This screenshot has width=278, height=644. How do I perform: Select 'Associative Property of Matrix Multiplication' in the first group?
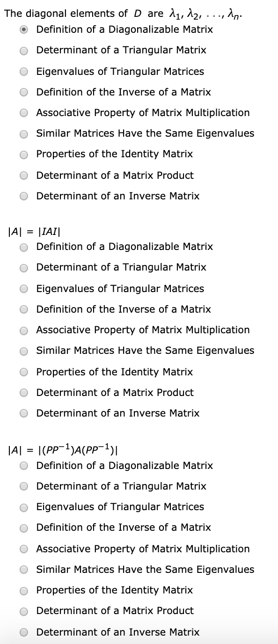(x=23, y=112)
